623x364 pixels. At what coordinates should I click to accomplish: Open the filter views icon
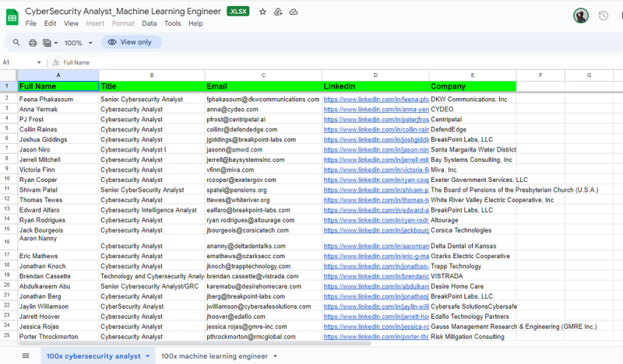(x=47, y=43)
